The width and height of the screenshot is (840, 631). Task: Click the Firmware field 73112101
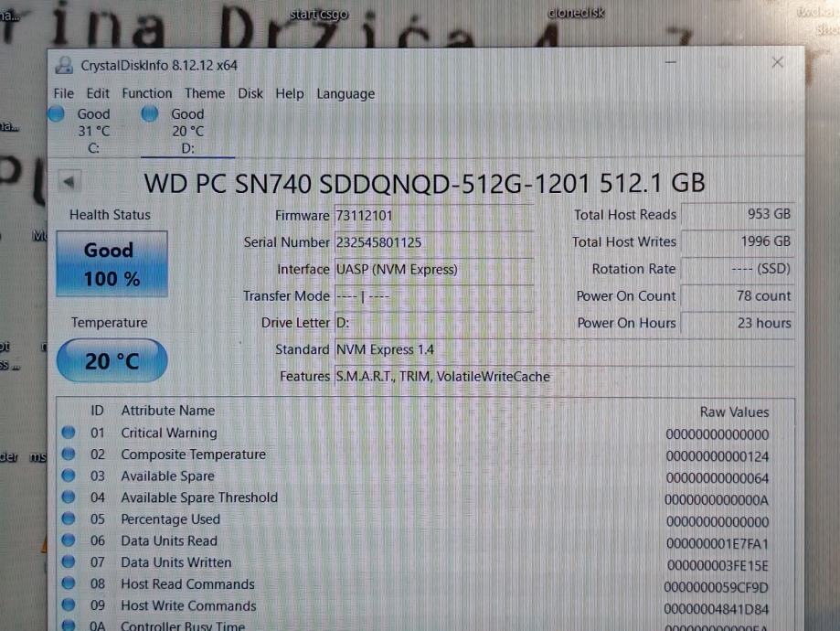point(433,216)
